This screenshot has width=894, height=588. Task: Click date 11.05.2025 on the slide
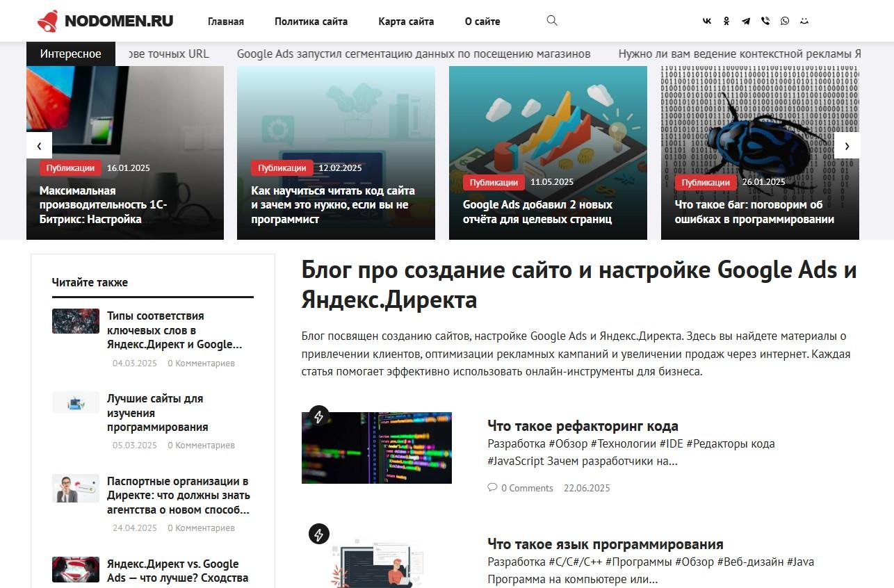552,182
